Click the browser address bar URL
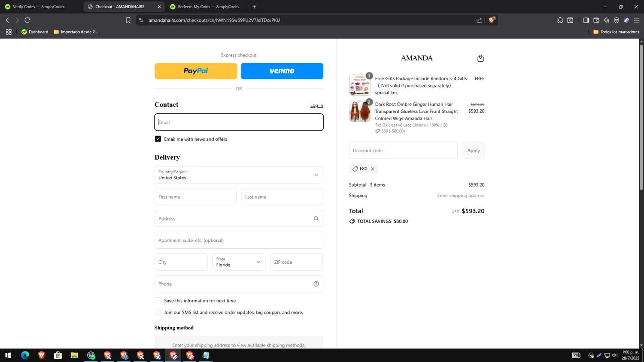644x362 pixels. point(214,20)
